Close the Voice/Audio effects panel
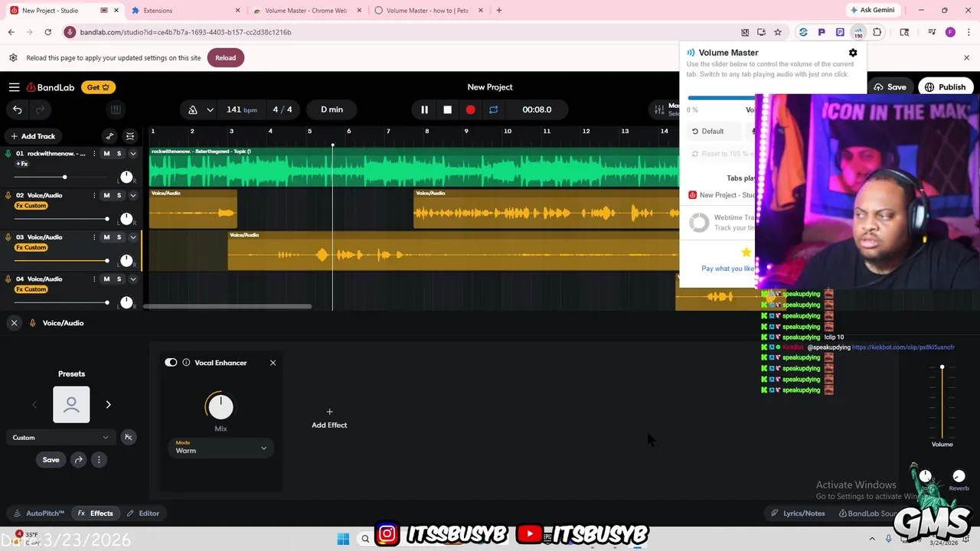 [14, 323]
